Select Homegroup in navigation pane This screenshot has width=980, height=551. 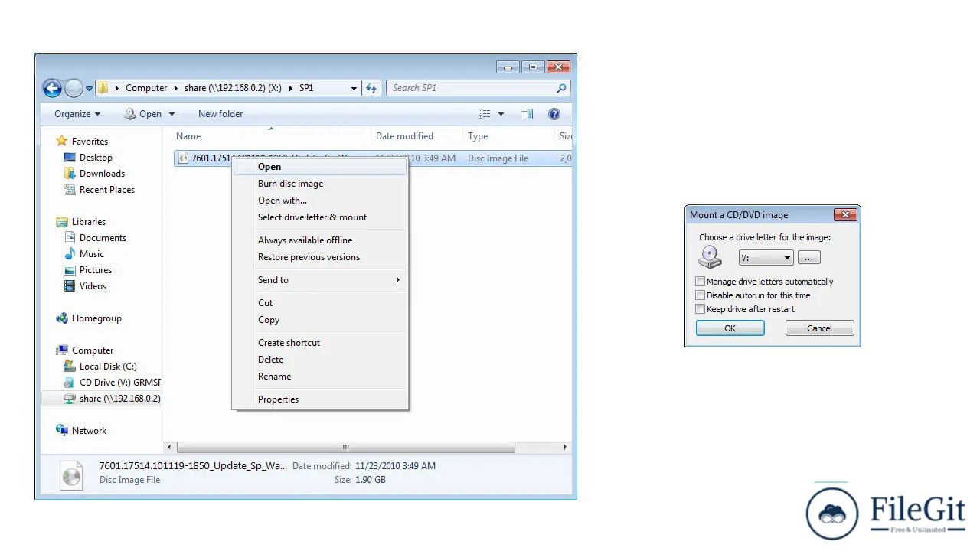[96, 318]
